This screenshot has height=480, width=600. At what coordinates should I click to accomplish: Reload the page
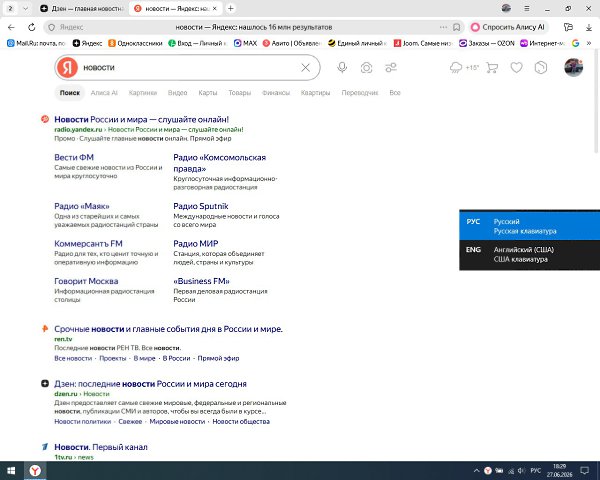coord(32,27)
